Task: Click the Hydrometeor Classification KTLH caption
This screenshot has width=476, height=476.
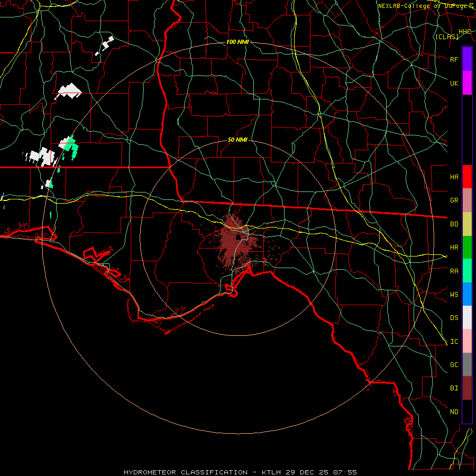Action: tap(240, 472)
